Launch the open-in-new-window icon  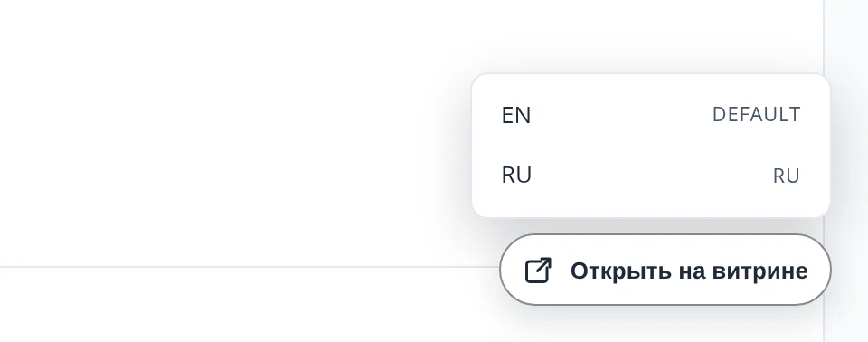(x=538, y=271)
